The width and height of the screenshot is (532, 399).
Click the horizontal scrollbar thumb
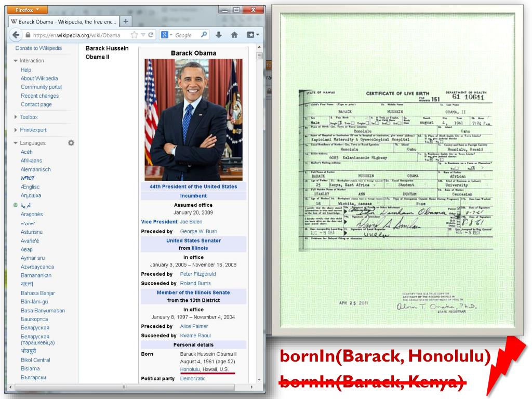coord(124,387)
